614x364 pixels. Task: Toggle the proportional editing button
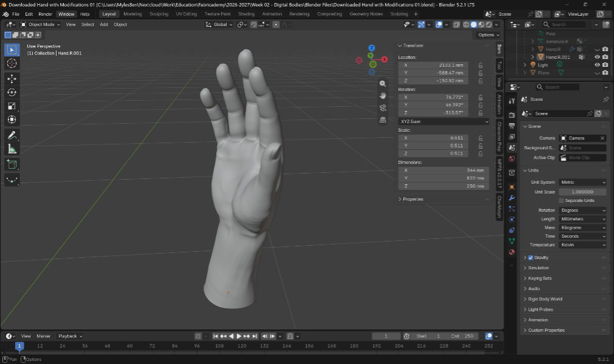tap(276, 25)
